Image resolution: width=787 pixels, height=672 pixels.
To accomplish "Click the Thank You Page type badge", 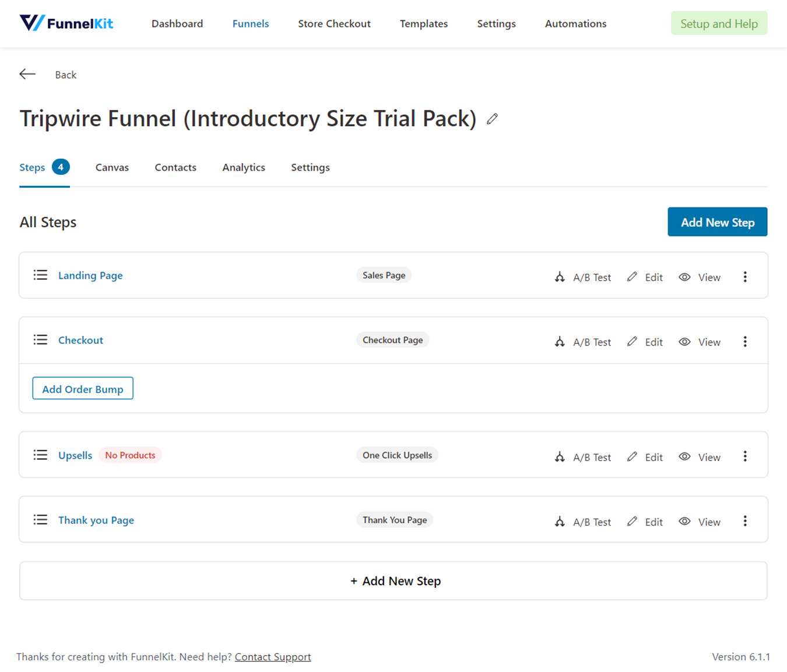I will pyautogui.click(x=395, y=520).
